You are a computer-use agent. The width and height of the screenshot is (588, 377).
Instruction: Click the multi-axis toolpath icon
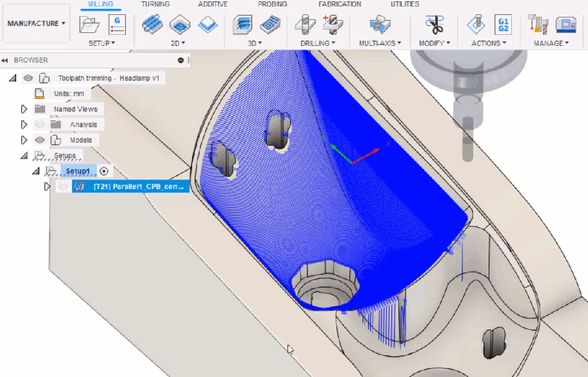(x=380, y=25)
